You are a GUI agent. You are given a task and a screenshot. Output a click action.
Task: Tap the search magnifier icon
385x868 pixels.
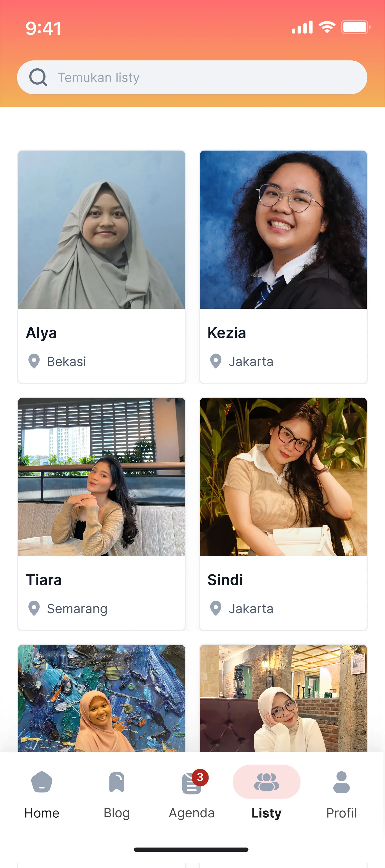tap(38, 77)
